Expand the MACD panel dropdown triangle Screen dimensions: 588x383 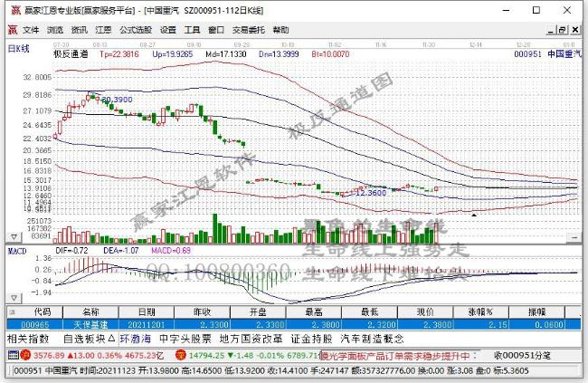[x=14, y=298]
